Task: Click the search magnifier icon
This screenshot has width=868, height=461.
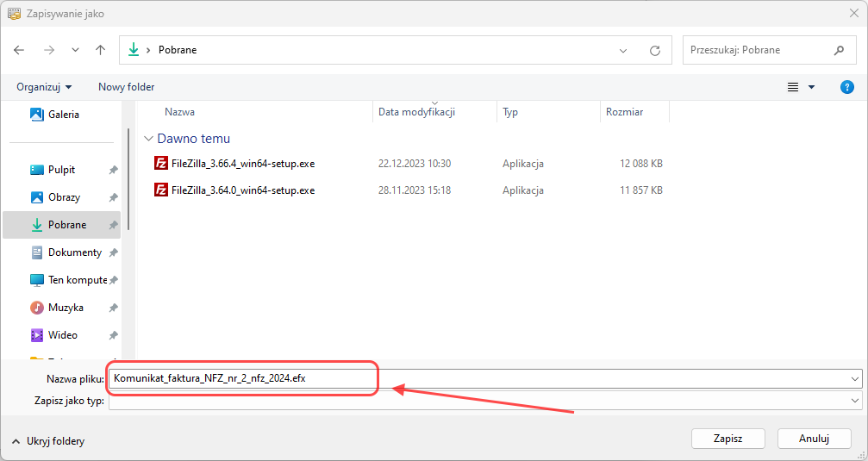Action: pos(839,50)
